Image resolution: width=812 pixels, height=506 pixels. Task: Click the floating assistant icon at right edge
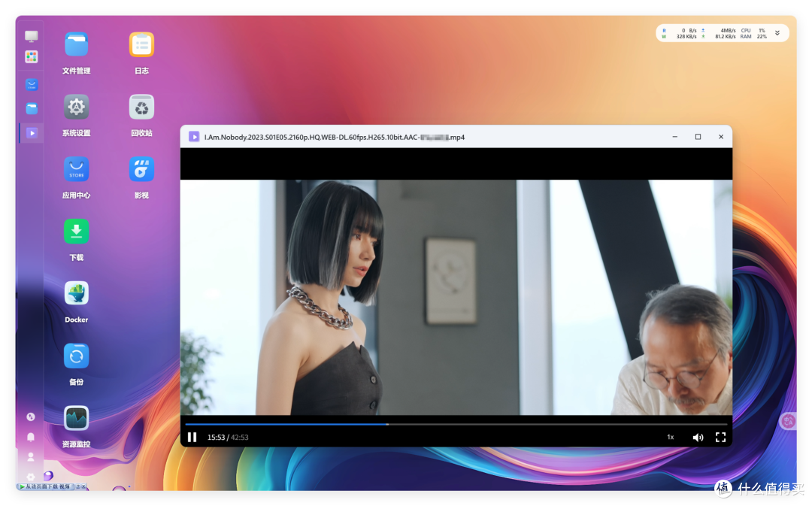788,420
